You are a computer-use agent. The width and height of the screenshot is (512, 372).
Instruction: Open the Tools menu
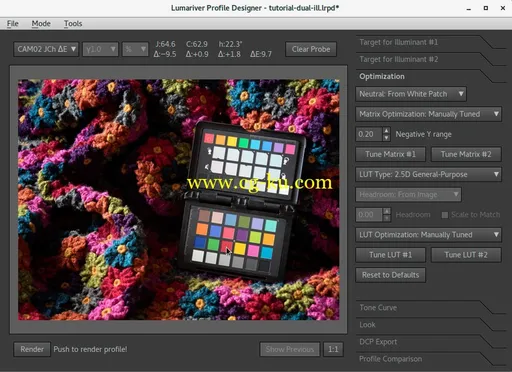73,24
